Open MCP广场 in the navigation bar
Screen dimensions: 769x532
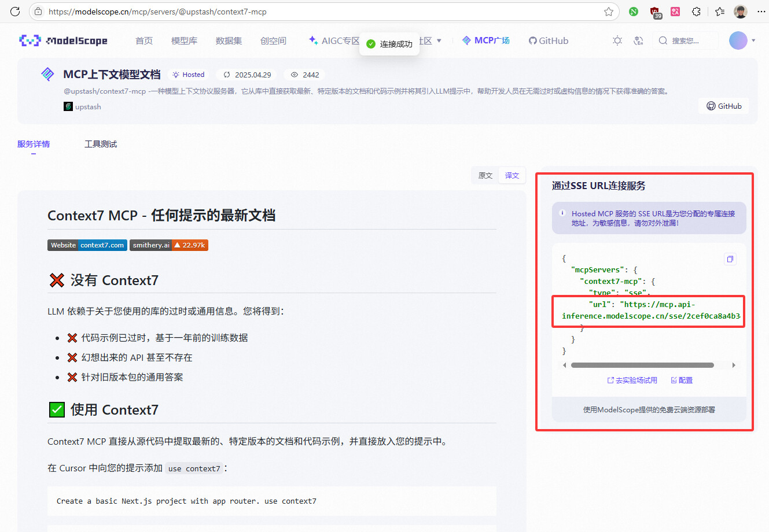tap(486, 40)
